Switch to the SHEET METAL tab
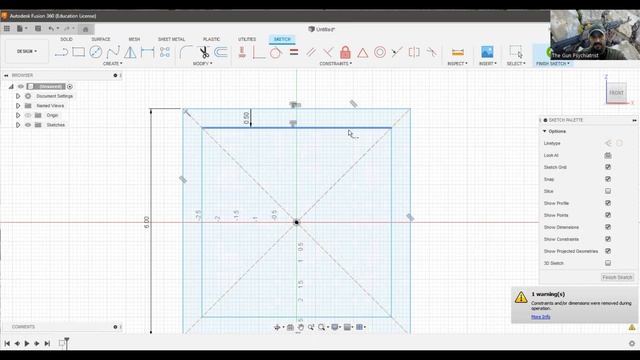This screenshot has height=360, width=640. (171, 39)
